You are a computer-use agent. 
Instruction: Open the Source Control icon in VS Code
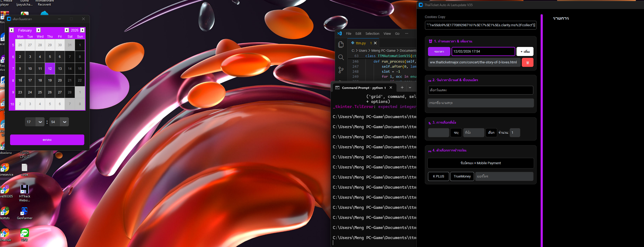[x=341, y=70]
